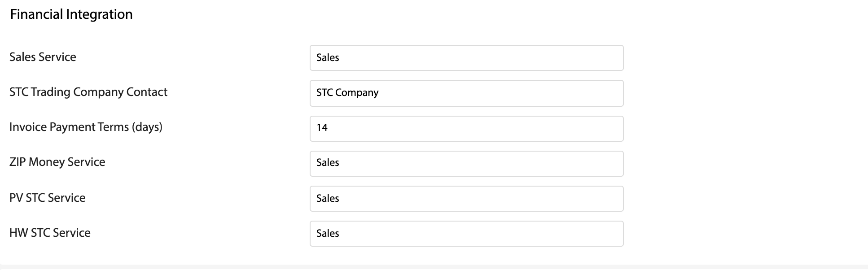Click the STC Trading Company Contact label

88,92
